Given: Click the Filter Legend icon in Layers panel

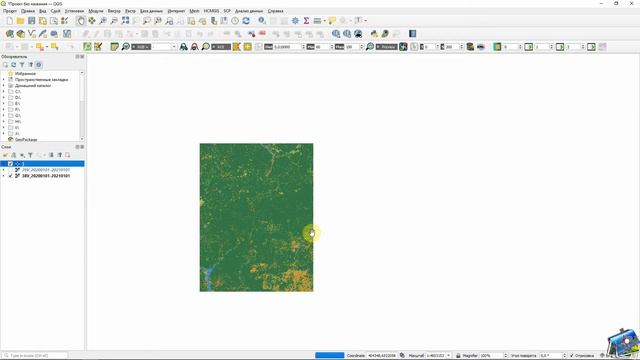Looking at the screenshot, I should [x=30, y=155].
